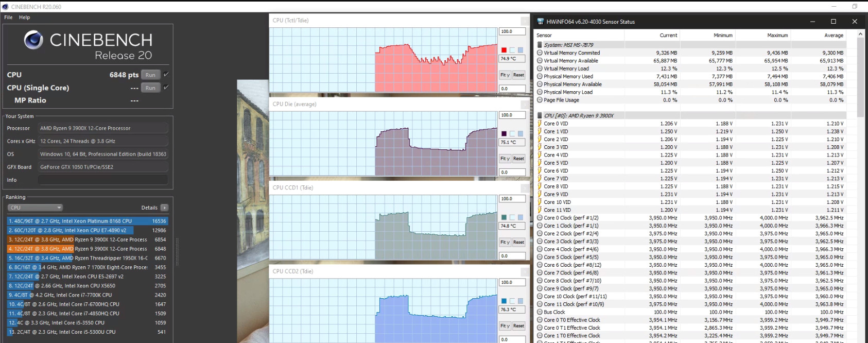Screen dimensions: 868x343
Task: Select ranking Intel Core i5-5300U row
Action: [x=88, y=332]
